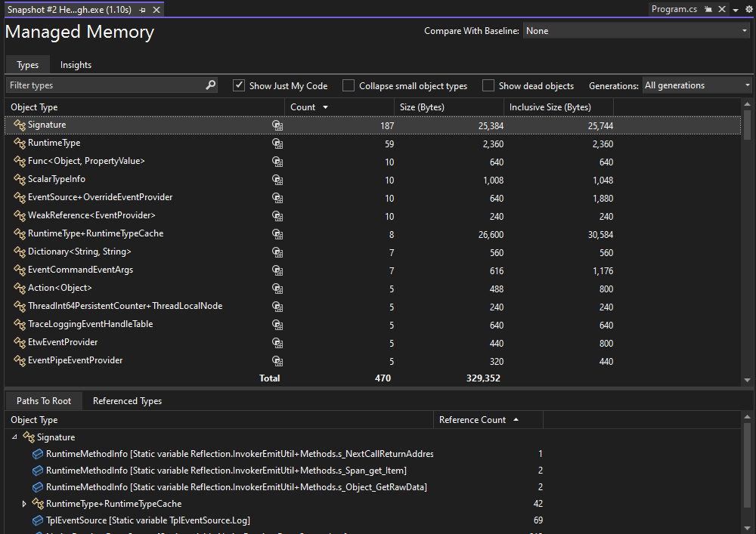Click the instances icon for Dictionary<String, String>

coord(277,252)
